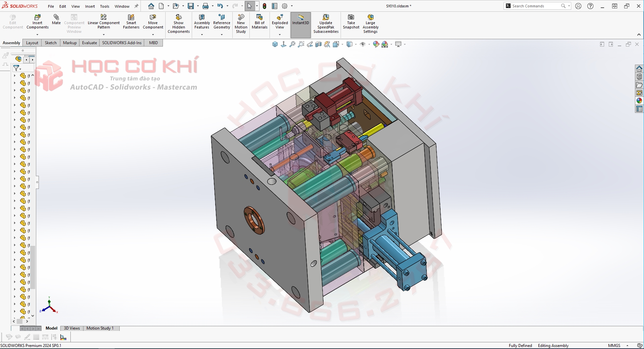Click the MMGS units status button
The image size is (644, 349).
click(614, 346)
